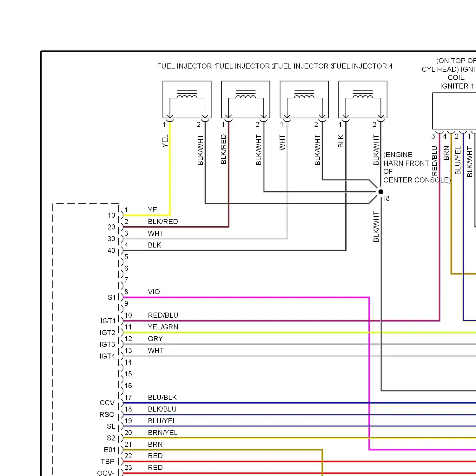476x476 pixels.
Task: Select the Fuel Injector 3 coil symbol box
Action: [304, 99]
